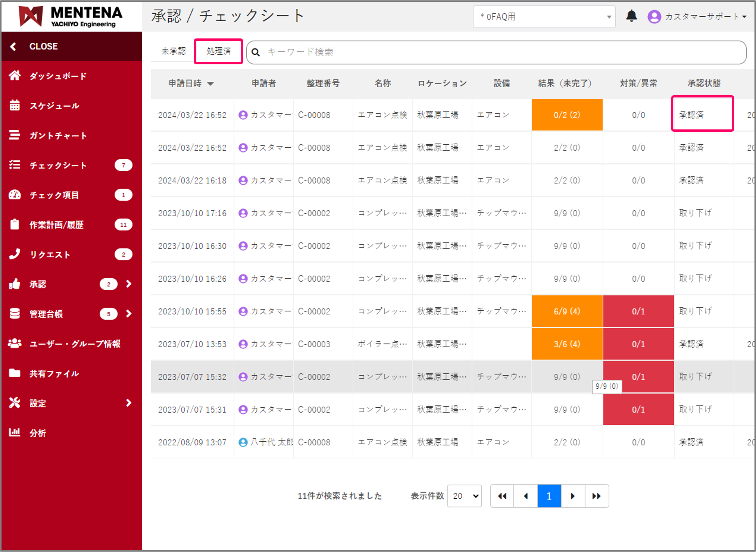This screenshot has width=756, height=552.
Task: Select the 処理済 tab
Action: click(218, 51)
